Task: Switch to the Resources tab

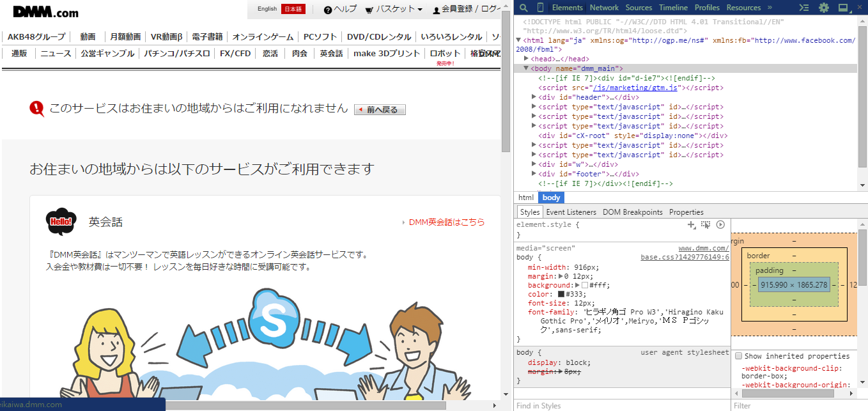Action: click(x=743, y=8)
